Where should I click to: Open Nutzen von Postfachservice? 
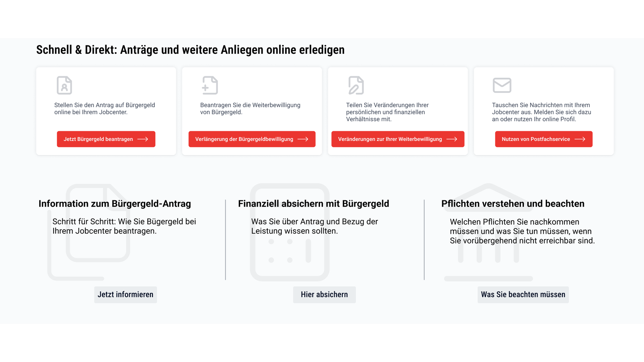pyautogui.click(x=544, y=139)
